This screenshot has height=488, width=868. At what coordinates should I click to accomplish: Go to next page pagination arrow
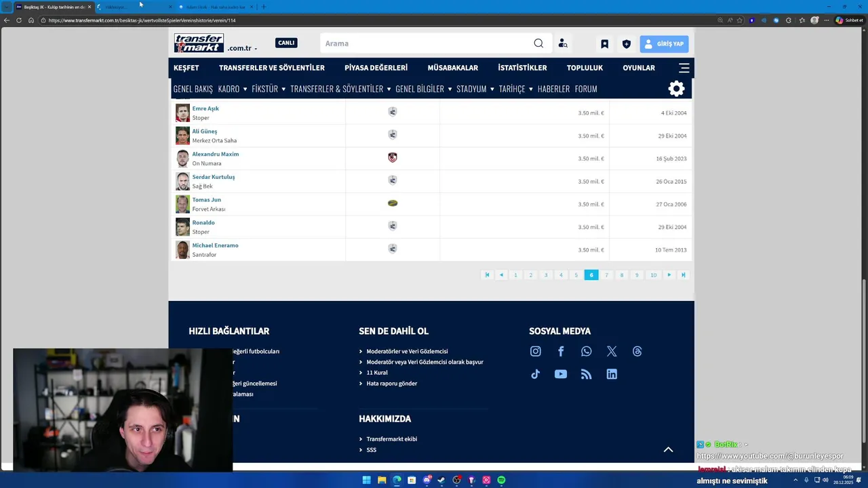669,275
